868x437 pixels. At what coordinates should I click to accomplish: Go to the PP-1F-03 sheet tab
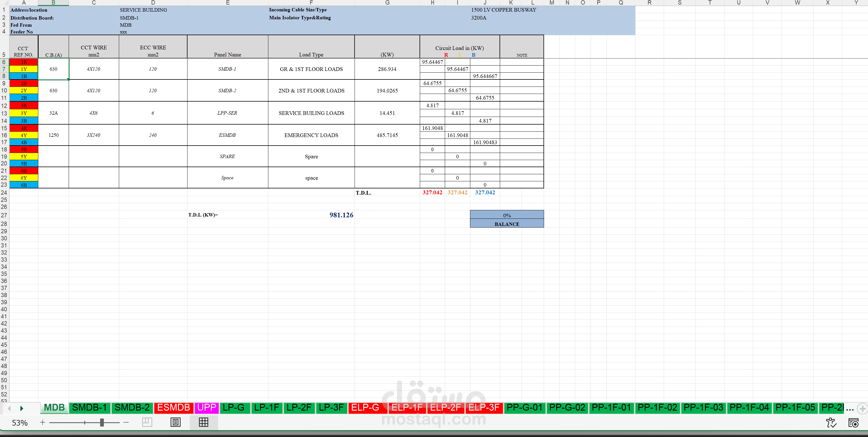click(x=703, y=408)
